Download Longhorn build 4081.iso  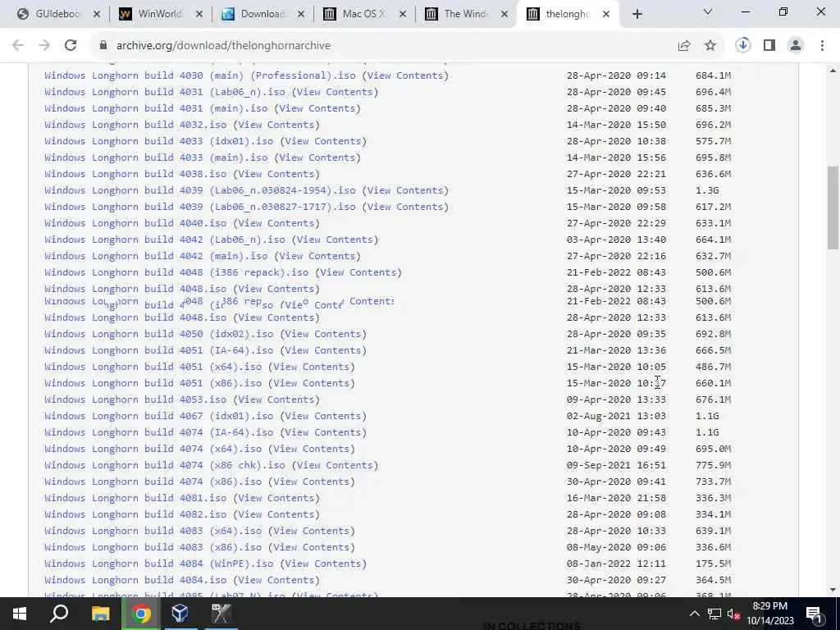tap(135, 498)
